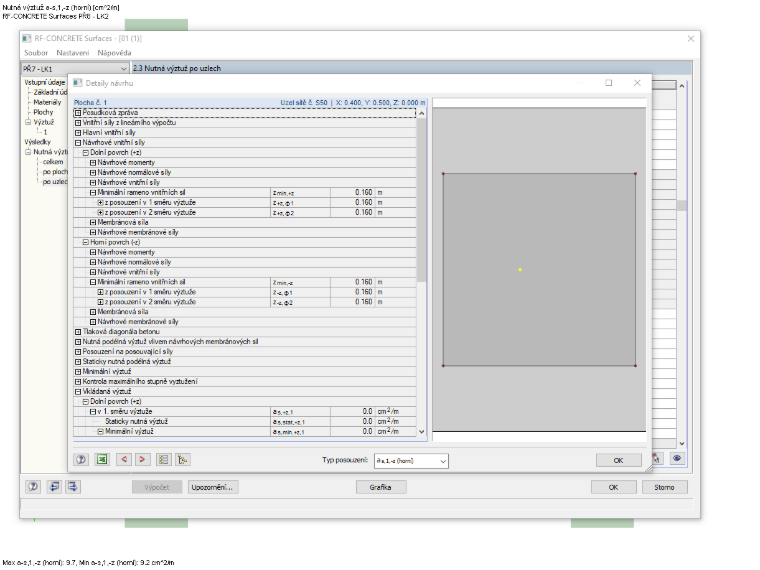Screen dimensions: 760x570
Task: Click the help icon in Detaily návrhu dialog
Action: 81,459
